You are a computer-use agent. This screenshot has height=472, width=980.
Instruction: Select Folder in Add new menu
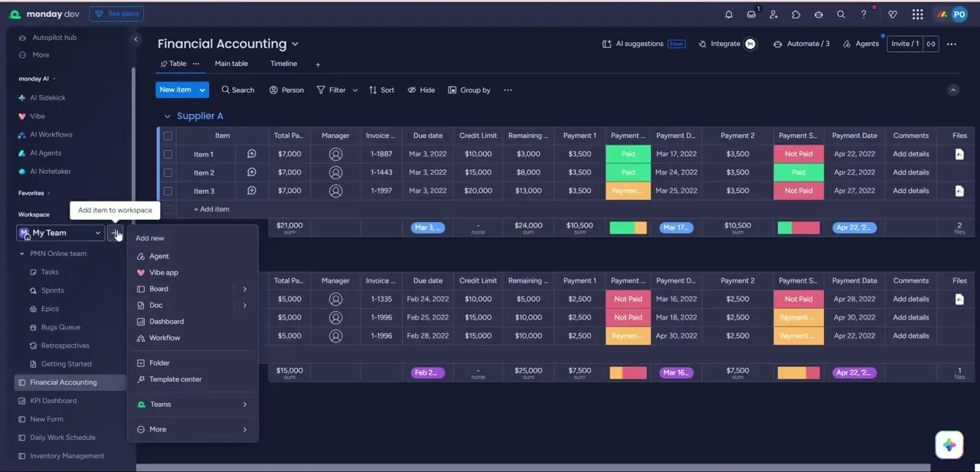(x=192, y=363)
